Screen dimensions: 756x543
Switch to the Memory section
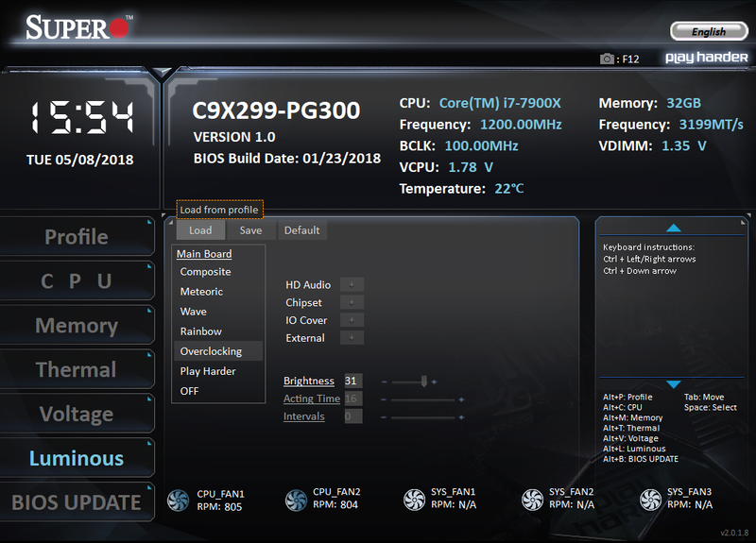click(x=77, y=325)
